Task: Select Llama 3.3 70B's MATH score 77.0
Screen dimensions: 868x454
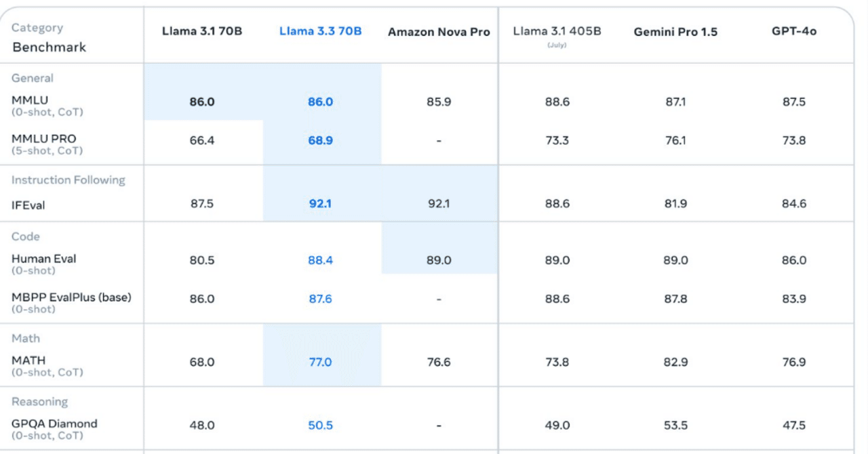Action: (x=320, y=362)
